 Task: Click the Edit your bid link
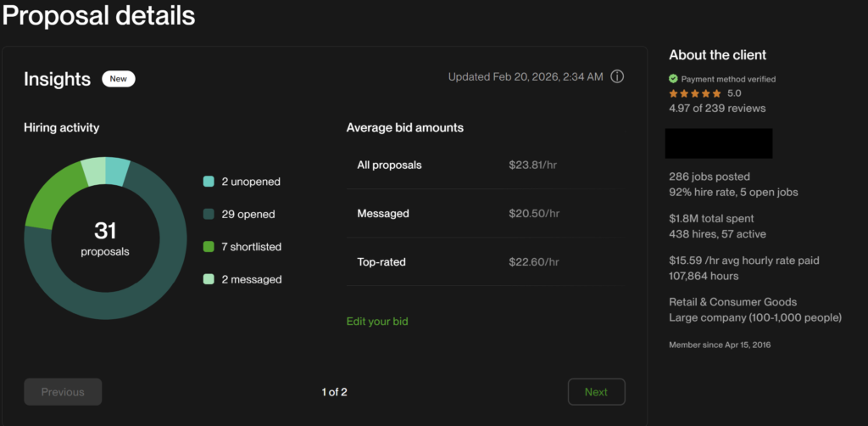pos(377,322)
